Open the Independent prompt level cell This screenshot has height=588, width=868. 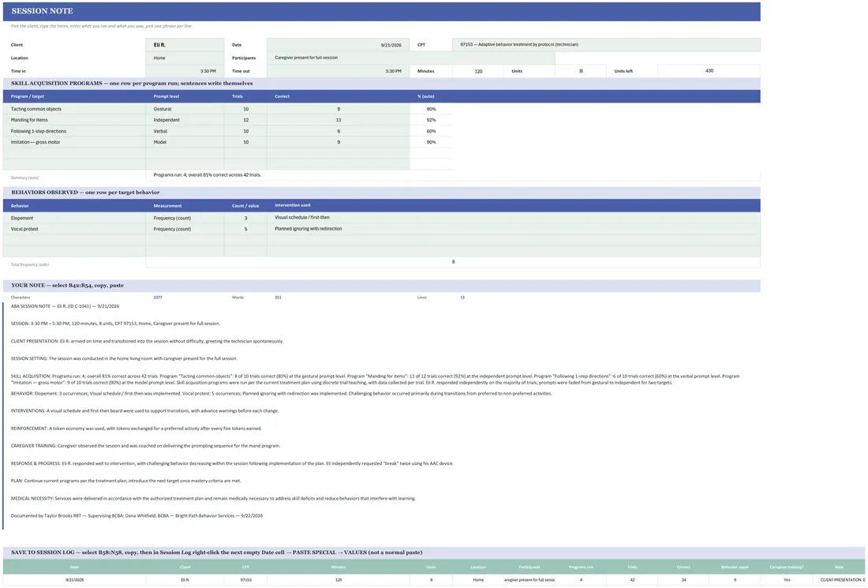pos(185,120)
